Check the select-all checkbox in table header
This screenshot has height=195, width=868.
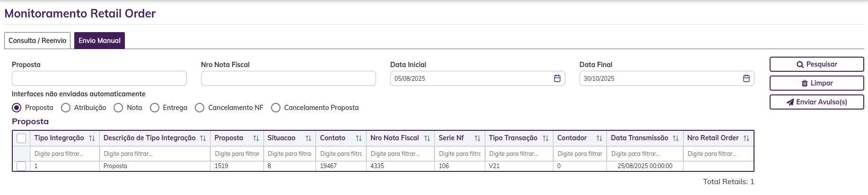[x=21, y=138]
